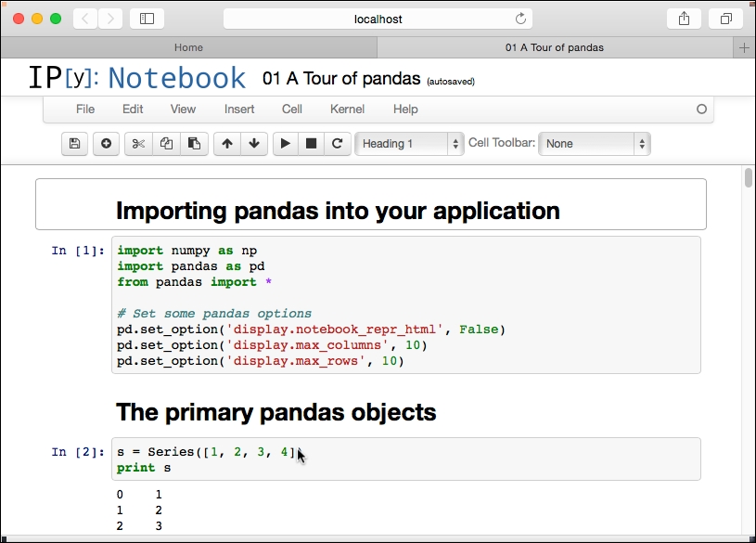Open the Cell menu
The height and width of the screenshot is (543, 756).
pyautogui.click(x=292, y=110)
